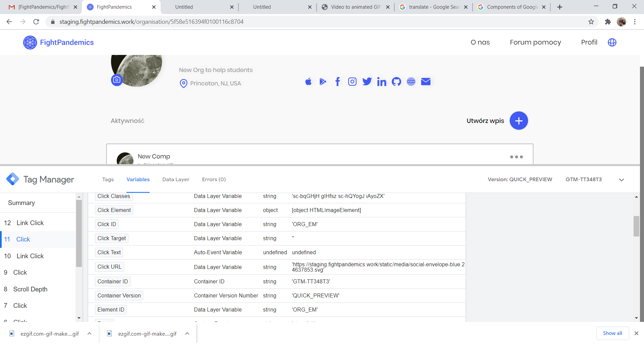Open the organisation's Facebook link icon
Screen dimensions: 644x345
pyautogui.click(x=338, y=82)
